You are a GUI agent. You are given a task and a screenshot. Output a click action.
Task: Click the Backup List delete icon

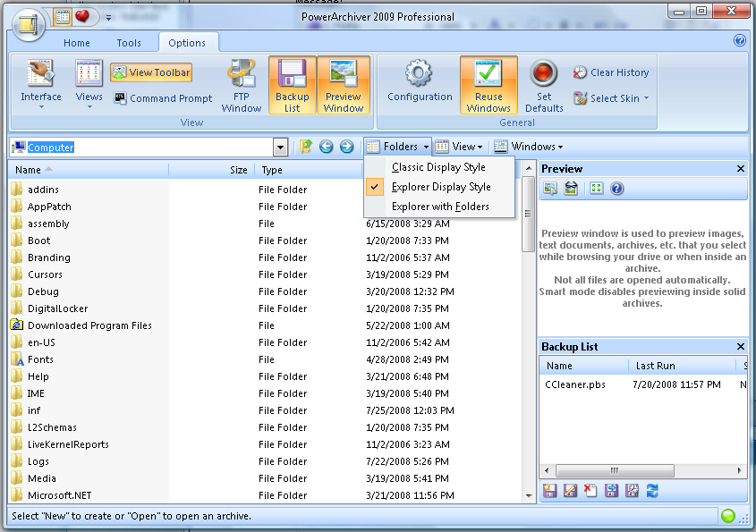click(590, 491)
